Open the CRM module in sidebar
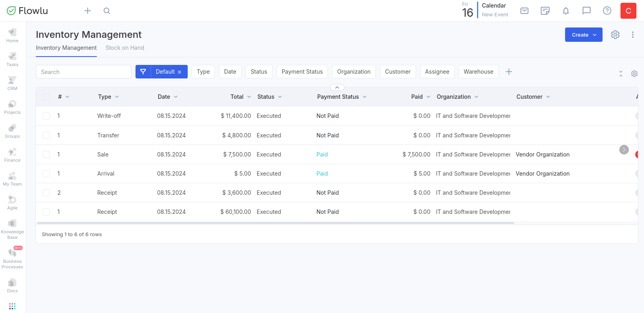The width and height of the screenshot is (644, 313). point(12,83)
